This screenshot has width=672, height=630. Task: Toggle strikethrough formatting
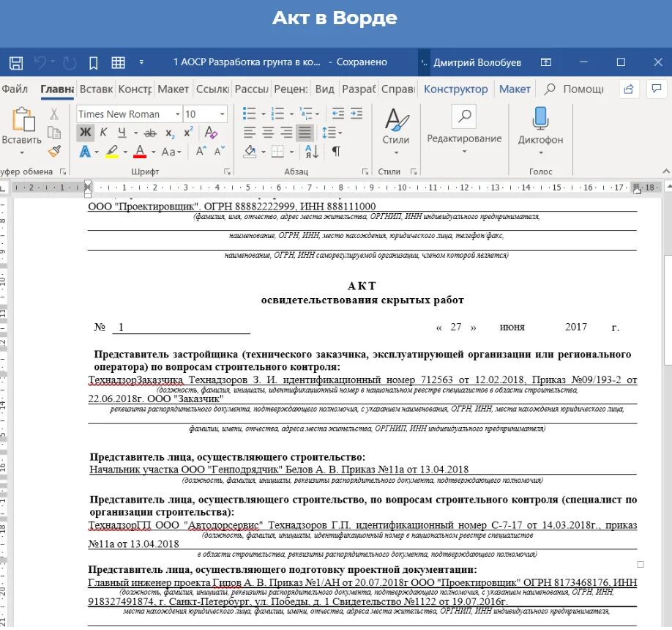coord(150,133)
